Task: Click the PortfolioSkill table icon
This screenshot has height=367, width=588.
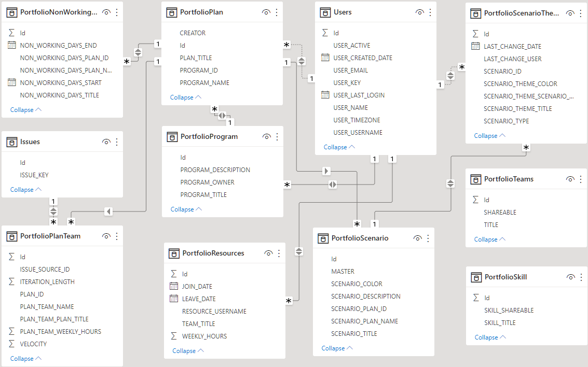Action: pos(476,277)
